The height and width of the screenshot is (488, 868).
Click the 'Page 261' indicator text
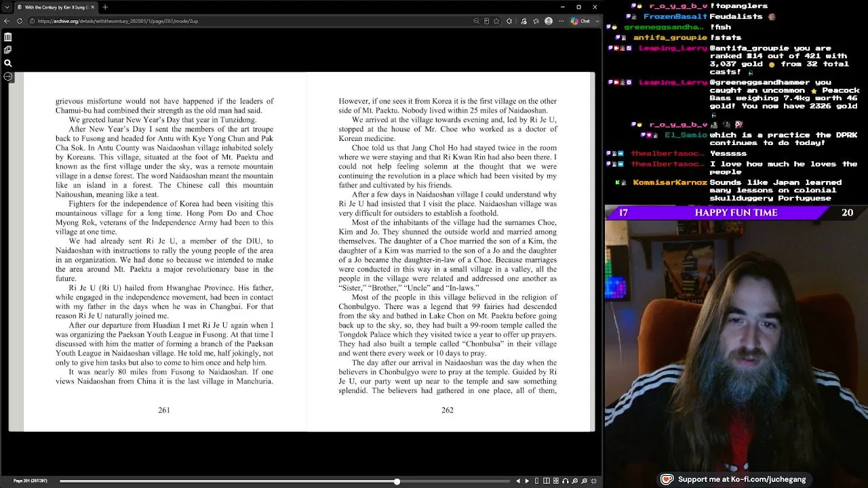coord(31,481)
